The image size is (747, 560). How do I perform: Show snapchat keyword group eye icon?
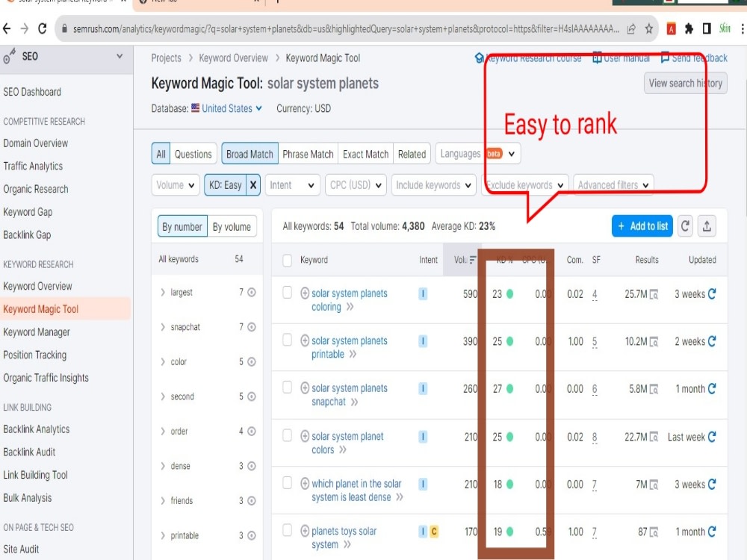(252, 327)
